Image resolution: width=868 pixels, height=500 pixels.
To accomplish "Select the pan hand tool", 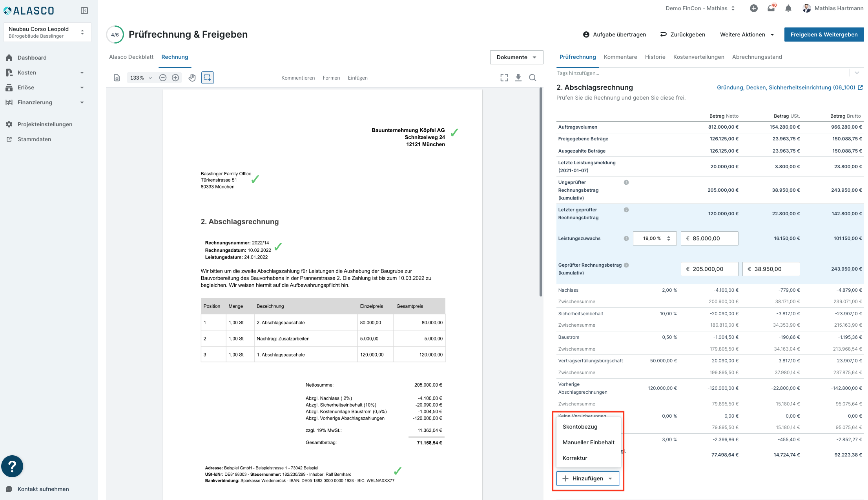I will tap(192, 78).
